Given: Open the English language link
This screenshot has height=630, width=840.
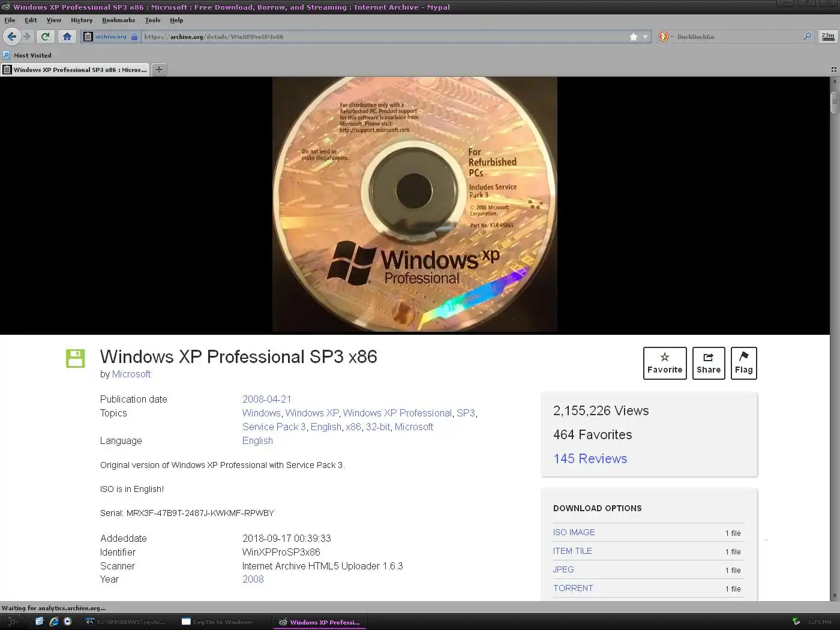Looking at the screenshot, I should point(257,440).
